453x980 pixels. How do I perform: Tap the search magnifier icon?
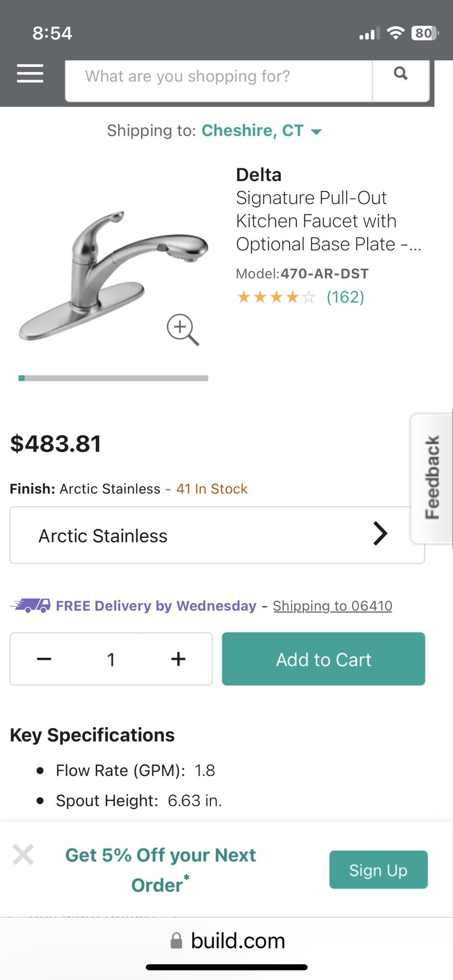[401, 74]
